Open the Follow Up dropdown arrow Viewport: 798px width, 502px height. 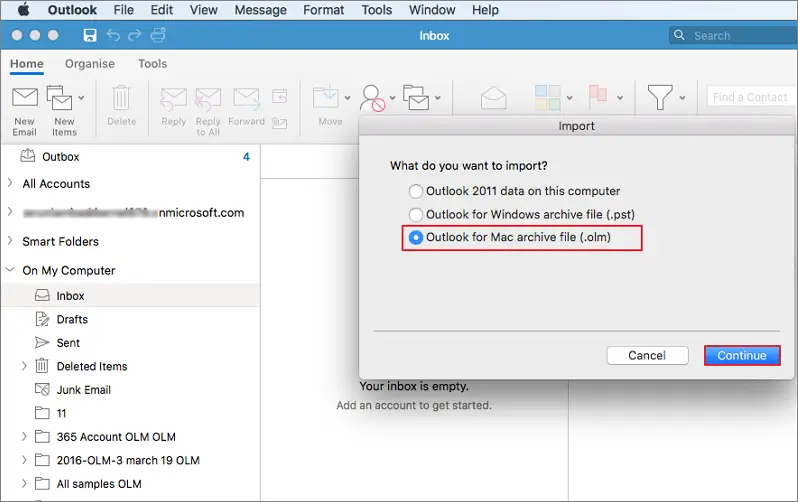[x=620, y=98]
